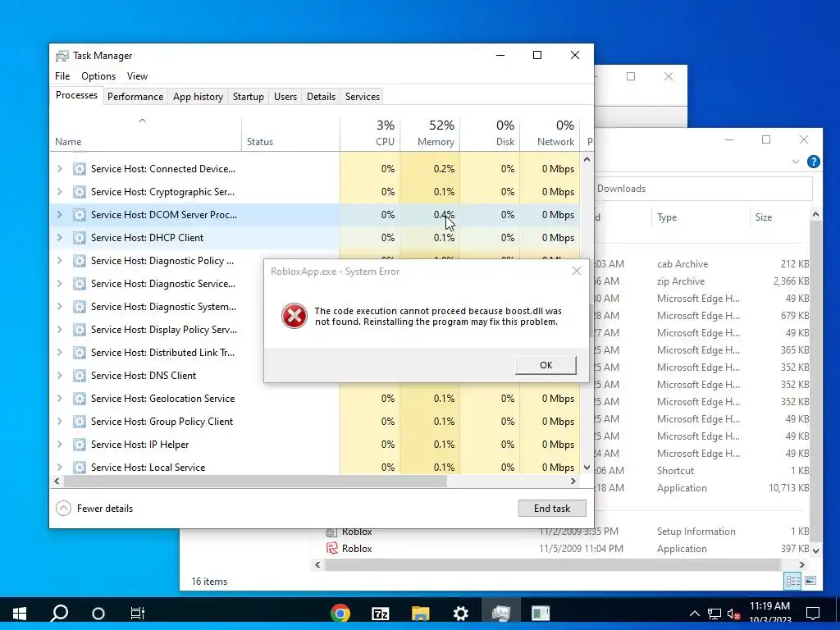Open 7-Zip from the taskbar
The image size is (840, 630).
click(381, 613)
